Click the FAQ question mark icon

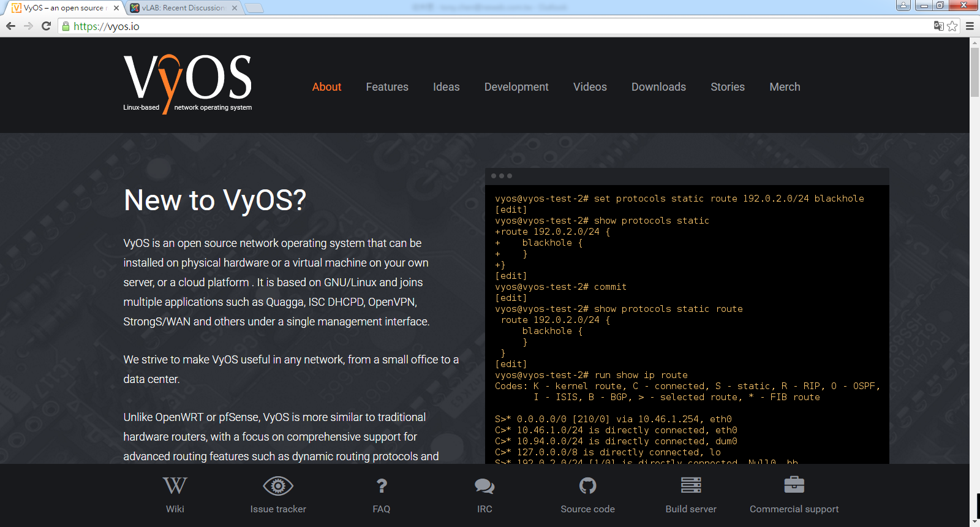click(382, 486)
